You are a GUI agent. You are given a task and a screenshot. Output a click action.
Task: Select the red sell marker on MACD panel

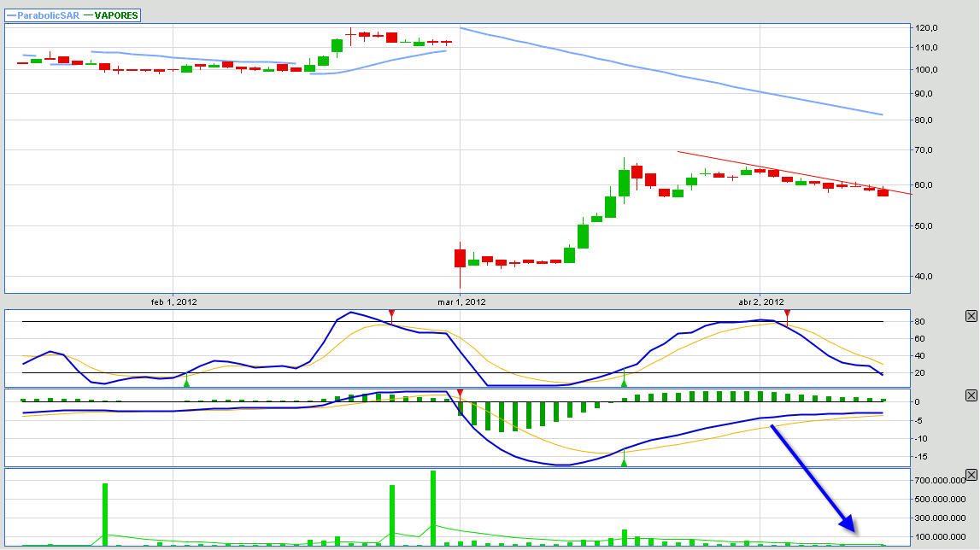(x=461, y=394)
